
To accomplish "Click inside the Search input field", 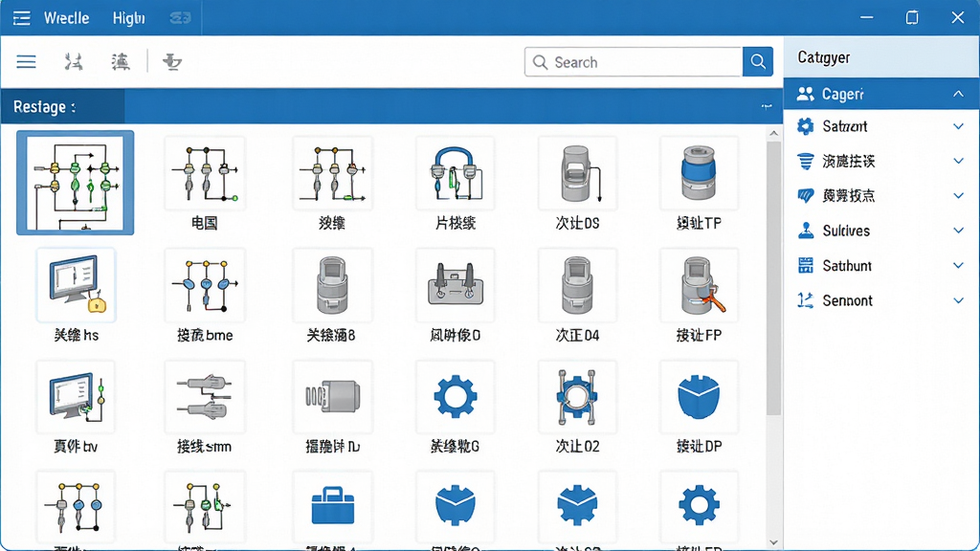I will coord(634,62).
